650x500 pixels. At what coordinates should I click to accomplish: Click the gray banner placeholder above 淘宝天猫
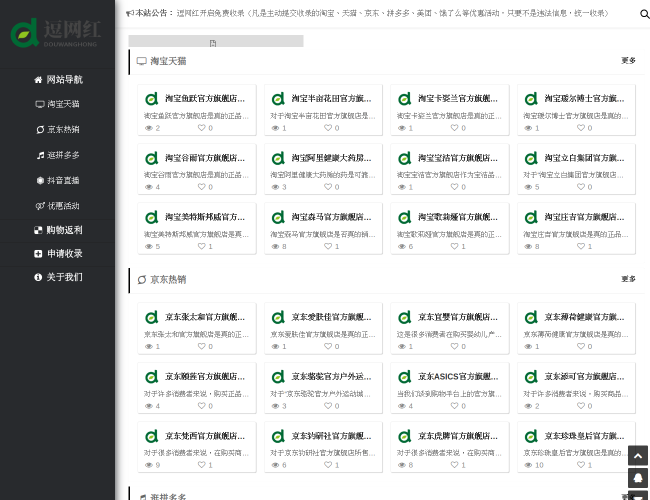point(215,42)
